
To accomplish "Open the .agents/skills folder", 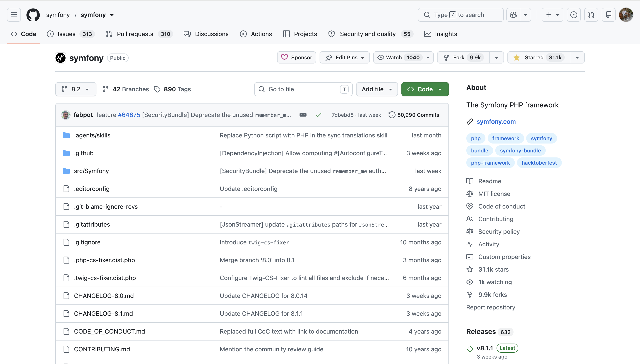I will tap(92, 135).
